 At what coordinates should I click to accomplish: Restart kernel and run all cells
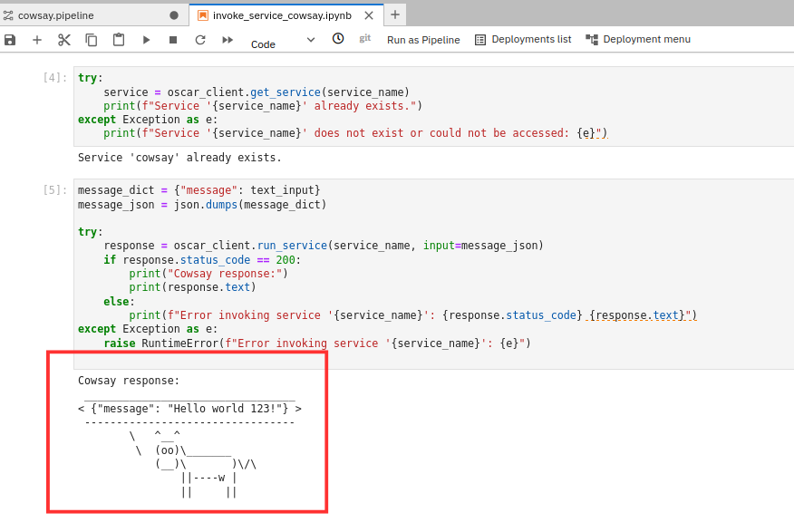coord(228,40)
